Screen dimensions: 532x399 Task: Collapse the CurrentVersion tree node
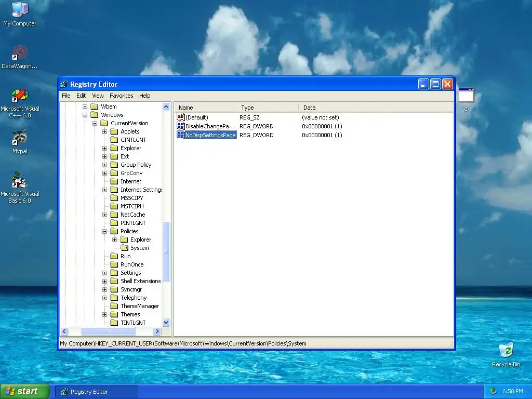click(95, 123)
